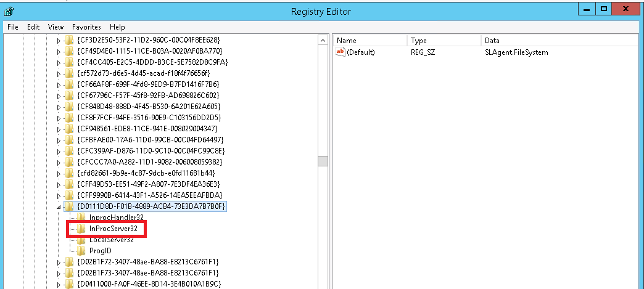
Task: Open the File menu
Action: click(x=13, y=27)
